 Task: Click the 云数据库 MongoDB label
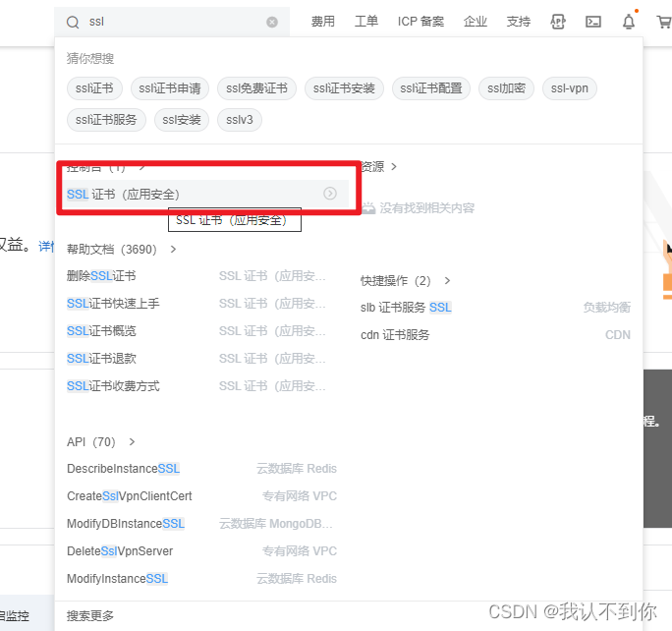[x=276, y=524]
